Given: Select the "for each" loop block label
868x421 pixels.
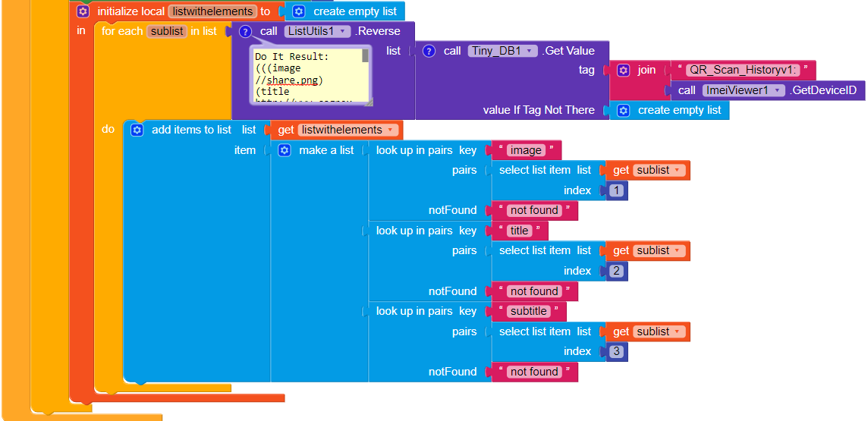Looking at the screenshot, I should (122, 31).
